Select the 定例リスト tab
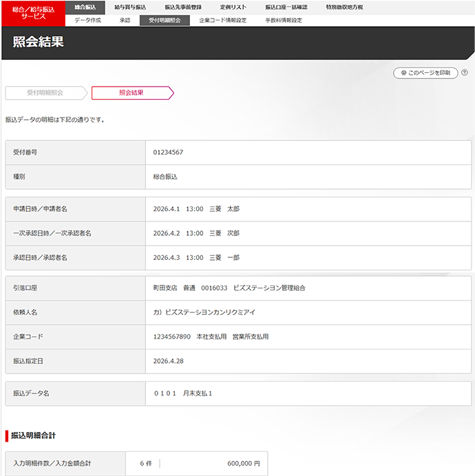This screenshot has width=475, height=476. tap(233, 7)
